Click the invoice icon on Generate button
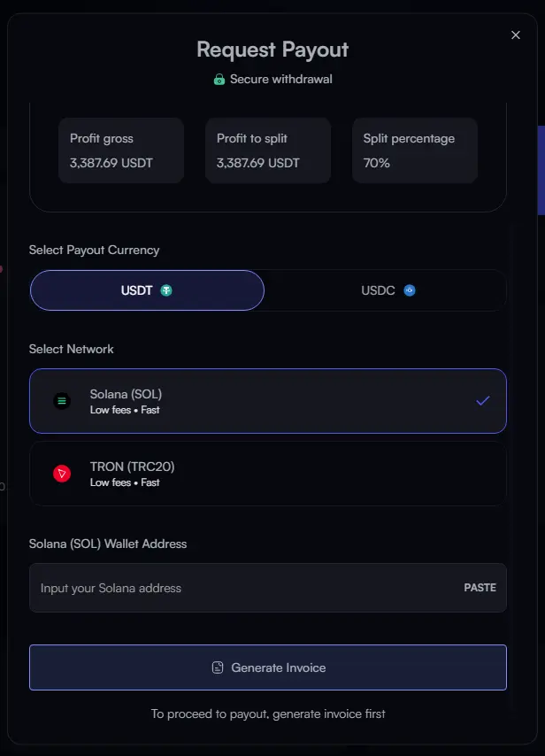 218,667
